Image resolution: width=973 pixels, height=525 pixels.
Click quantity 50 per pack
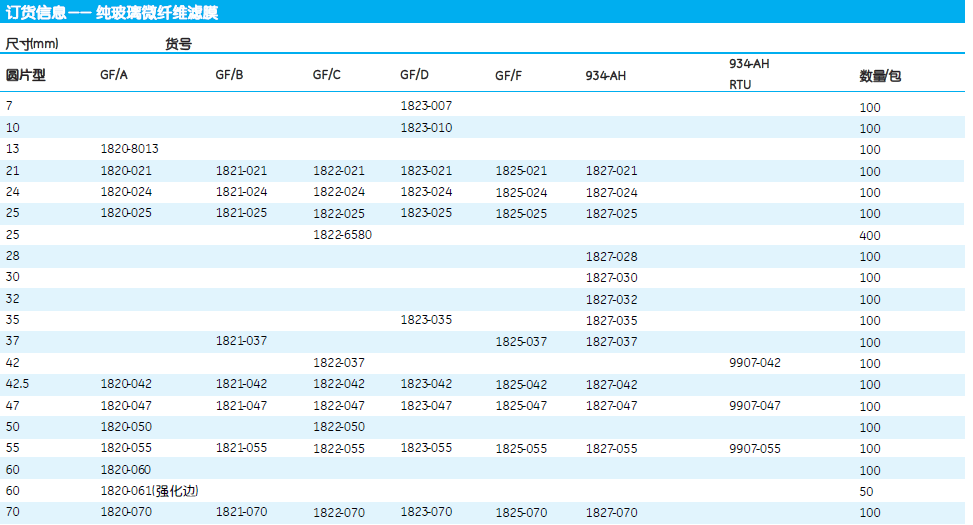click(x=866, y=492)
